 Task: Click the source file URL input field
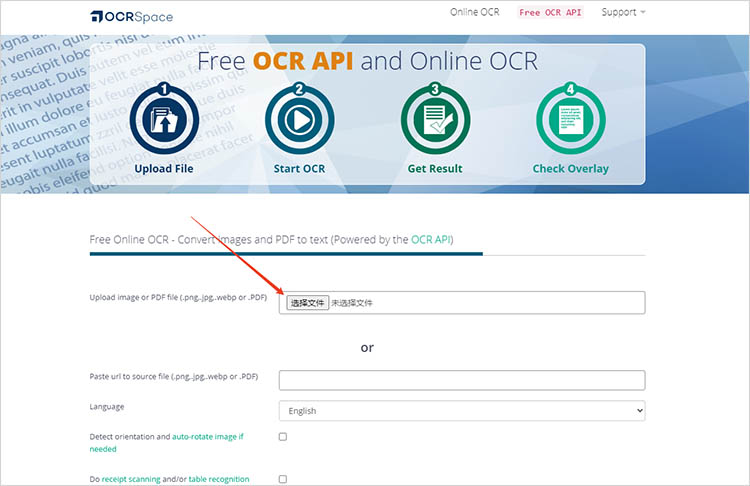[462, 380]
